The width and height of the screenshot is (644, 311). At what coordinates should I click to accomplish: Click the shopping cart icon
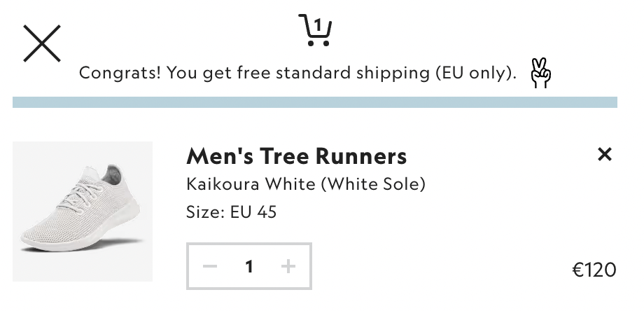[x=315, y=31]
